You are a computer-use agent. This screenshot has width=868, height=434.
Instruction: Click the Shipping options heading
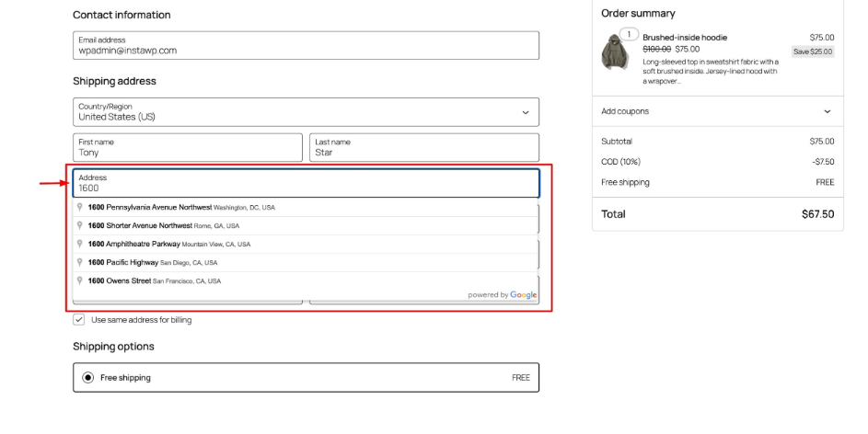113,347
